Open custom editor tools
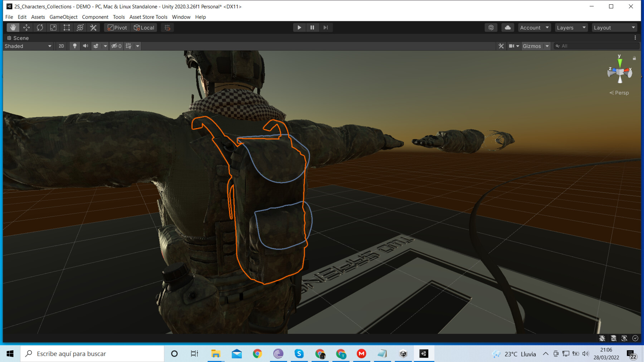Screen dimensions: 644x362 click(x=93, y=28)
